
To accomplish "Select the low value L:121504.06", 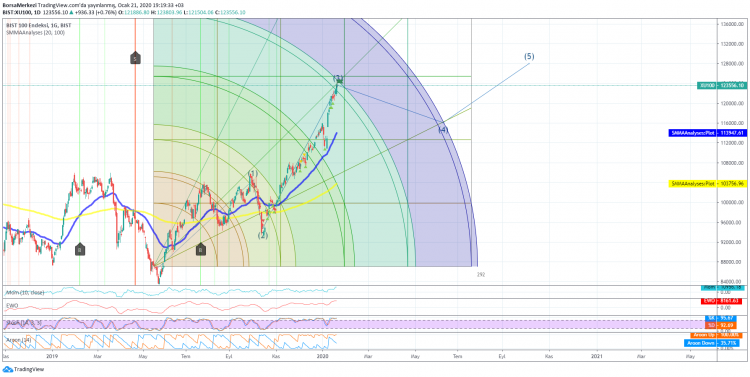I will pos(198,12).
